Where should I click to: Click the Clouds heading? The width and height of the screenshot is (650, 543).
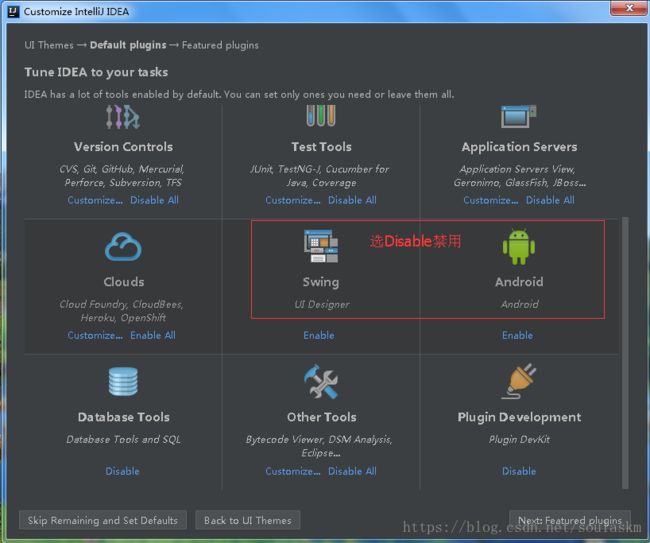(x=124, y=282)
